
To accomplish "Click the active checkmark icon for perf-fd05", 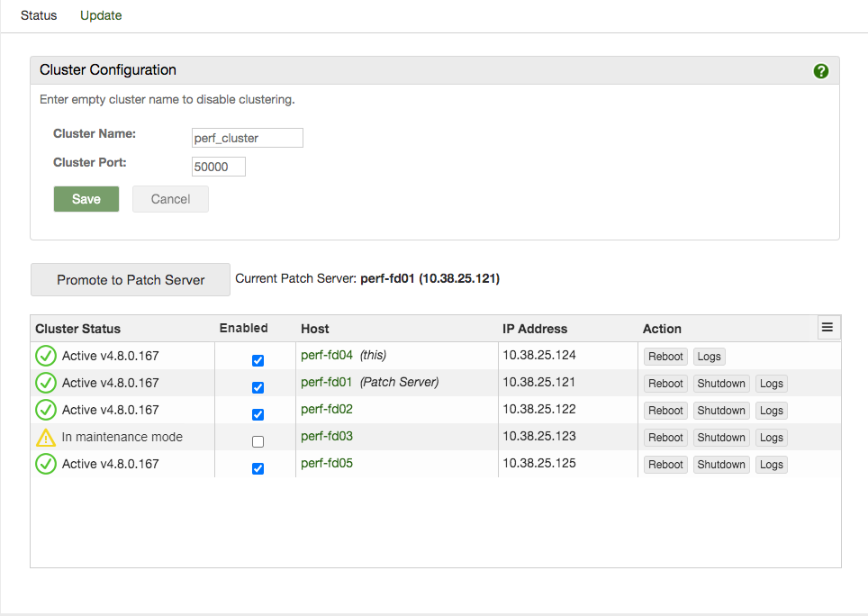I will (45, 464).
